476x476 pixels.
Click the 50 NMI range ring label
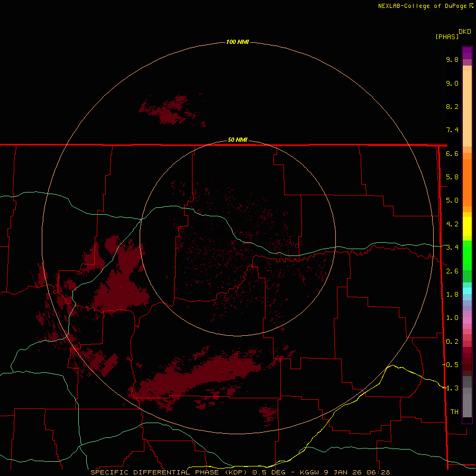pyautogui.click(x=237, y=140)
